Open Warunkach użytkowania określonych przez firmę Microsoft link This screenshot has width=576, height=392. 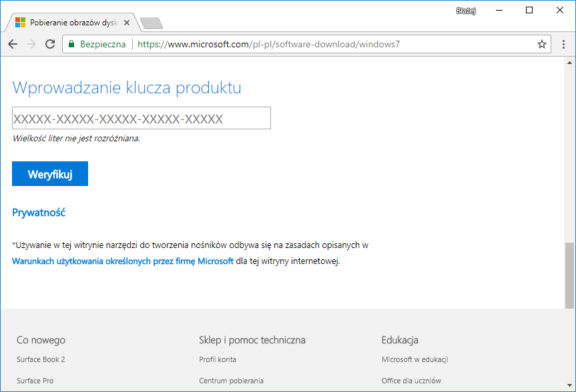[x=123, y=261]
